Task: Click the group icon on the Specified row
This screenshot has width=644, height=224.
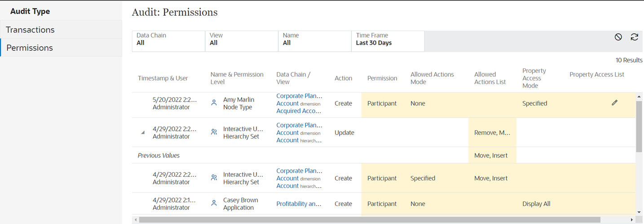Action: click(214, 178)
